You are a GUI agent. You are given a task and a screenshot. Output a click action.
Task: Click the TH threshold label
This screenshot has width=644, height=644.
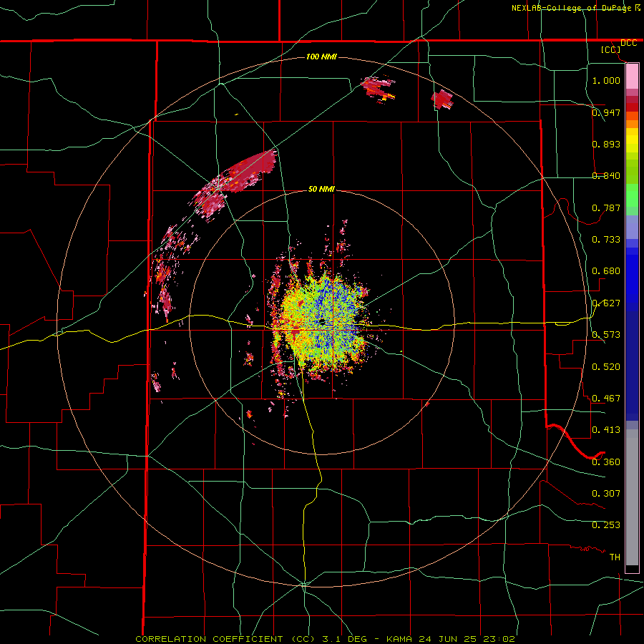[x=615, y=557]
